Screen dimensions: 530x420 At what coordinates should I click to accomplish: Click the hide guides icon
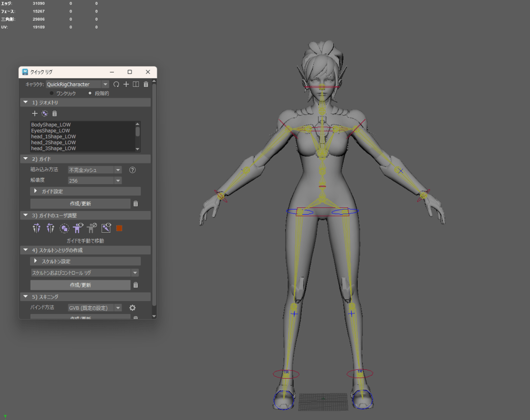pos(92,228)
